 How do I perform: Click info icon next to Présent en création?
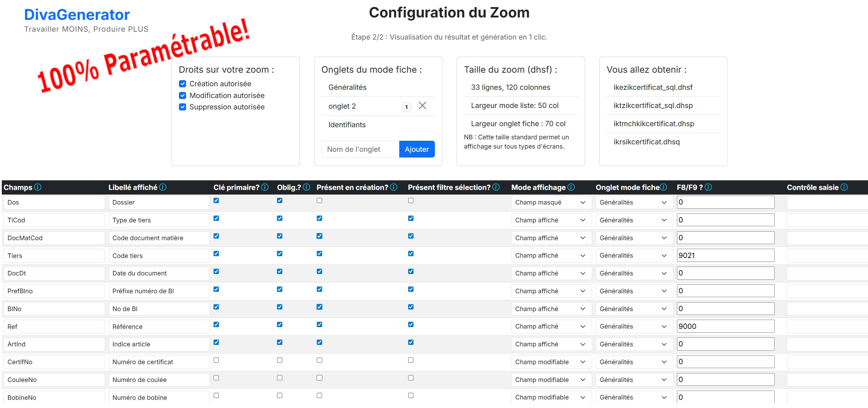(394, 187)
